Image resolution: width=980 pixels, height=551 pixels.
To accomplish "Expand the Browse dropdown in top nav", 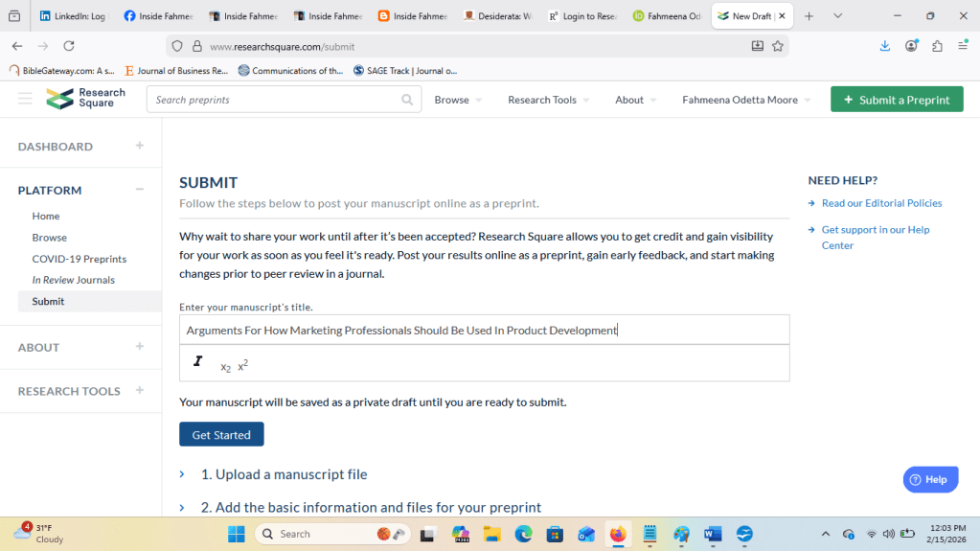I will point(458,100).
